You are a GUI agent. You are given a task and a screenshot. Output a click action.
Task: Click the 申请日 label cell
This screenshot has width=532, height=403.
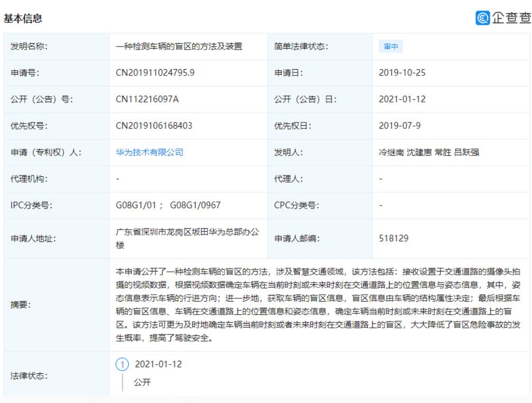click(x=320, y=73)
